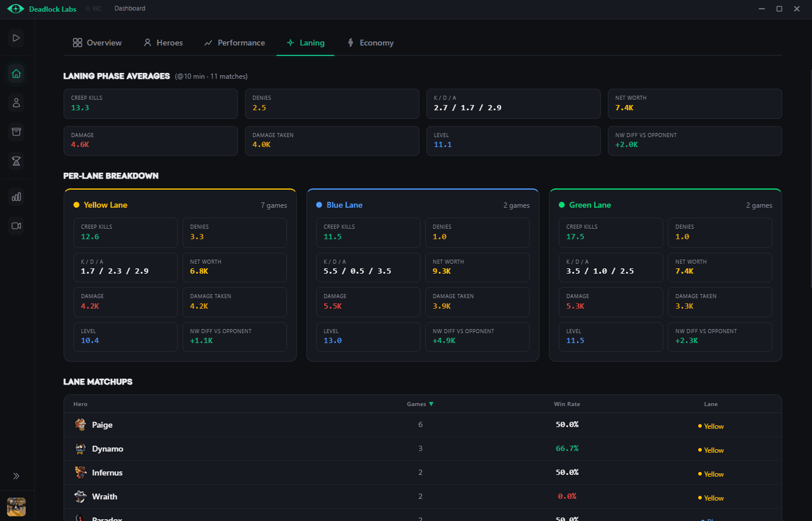Open the Heroes tab
Viewport: 812px width, 521px height.
163,43
